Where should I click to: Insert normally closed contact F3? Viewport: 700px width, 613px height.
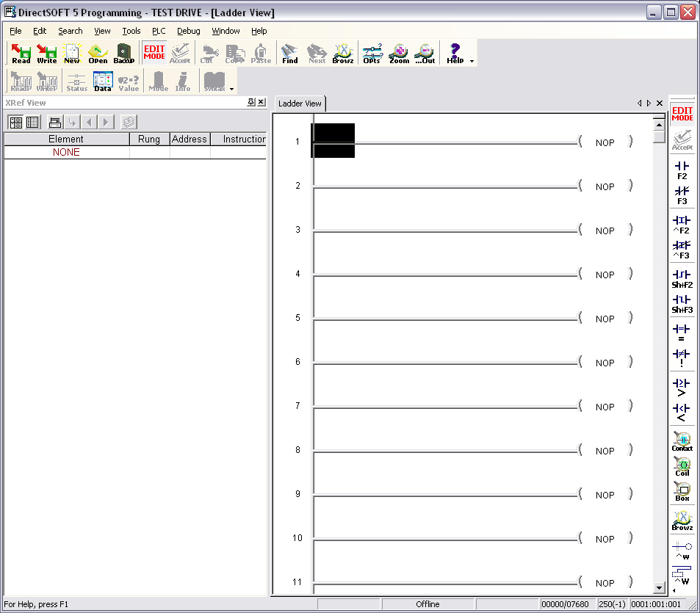tap(682, 195)
